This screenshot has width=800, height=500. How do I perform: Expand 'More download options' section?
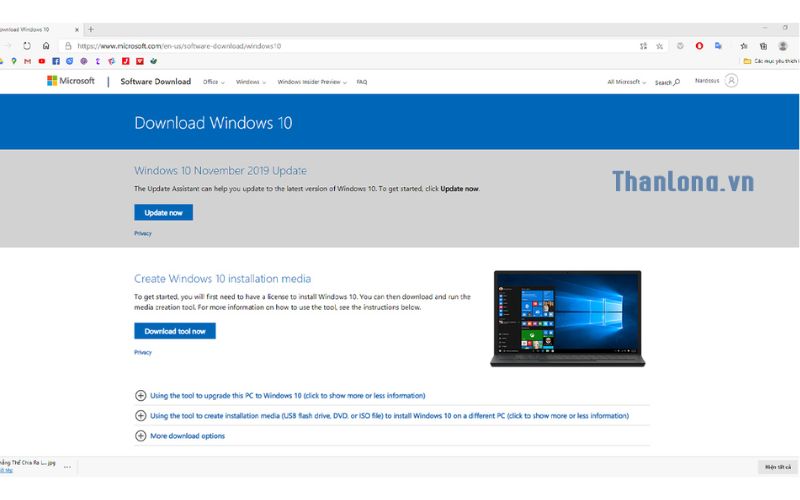pos(140,436)
